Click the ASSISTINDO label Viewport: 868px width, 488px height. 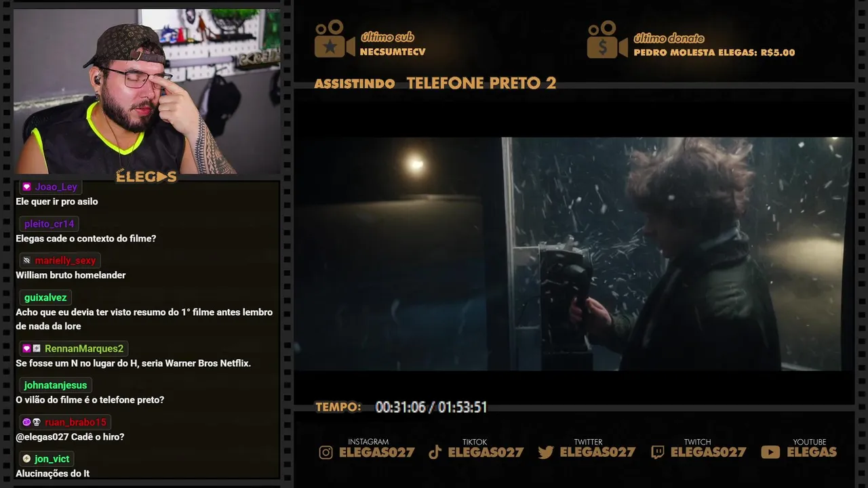point(355,84)
